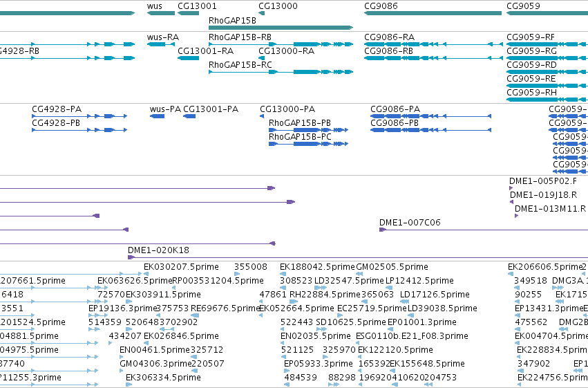
Task: Click the EN02035.5prime EST label
Action: click(x=315, y=336)
